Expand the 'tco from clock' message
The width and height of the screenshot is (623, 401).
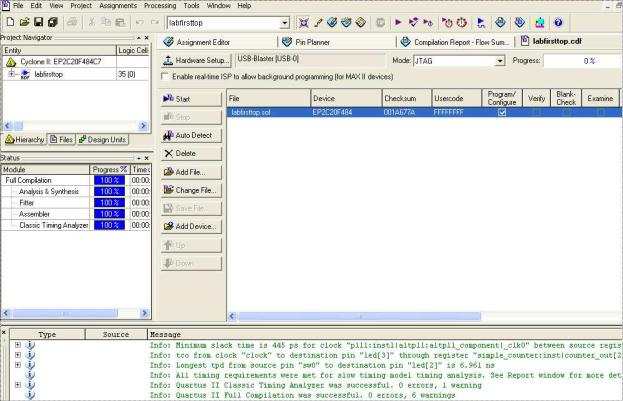(18, 355)
